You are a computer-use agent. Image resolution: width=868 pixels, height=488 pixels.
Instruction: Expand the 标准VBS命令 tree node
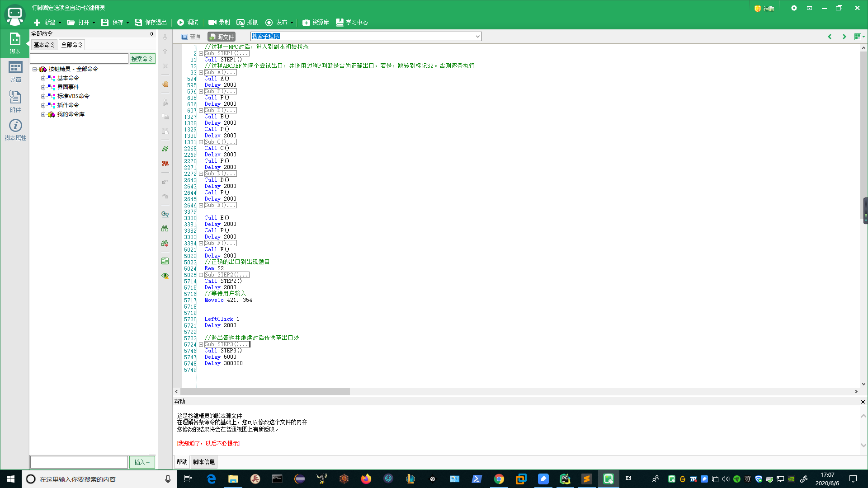point(43,96)
